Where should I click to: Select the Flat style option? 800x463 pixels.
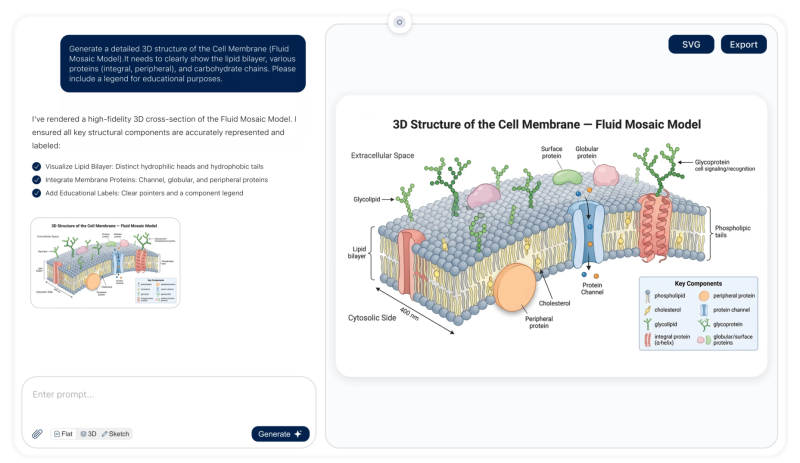[63, 434]
